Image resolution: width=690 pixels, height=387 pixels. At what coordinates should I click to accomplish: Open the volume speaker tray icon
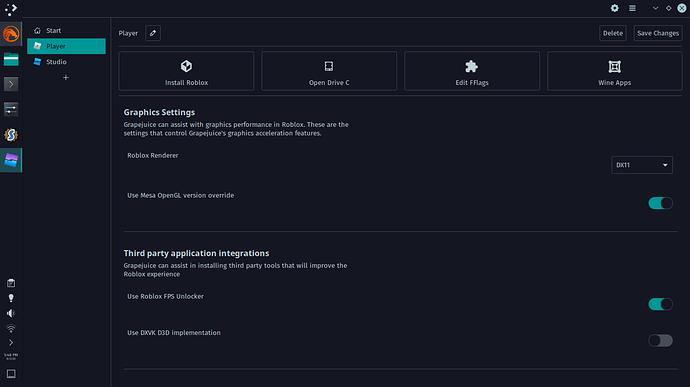11,313
